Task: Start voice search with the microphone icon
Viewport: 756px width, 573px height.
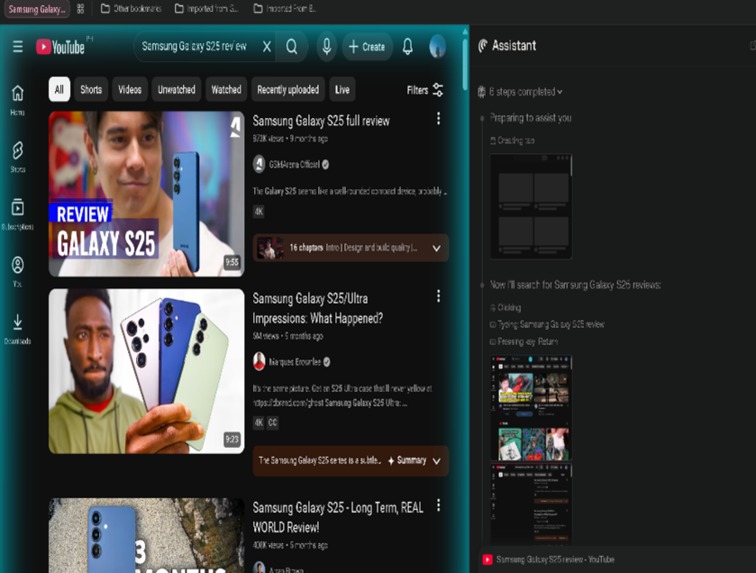Action: click(x=326, y=47)
